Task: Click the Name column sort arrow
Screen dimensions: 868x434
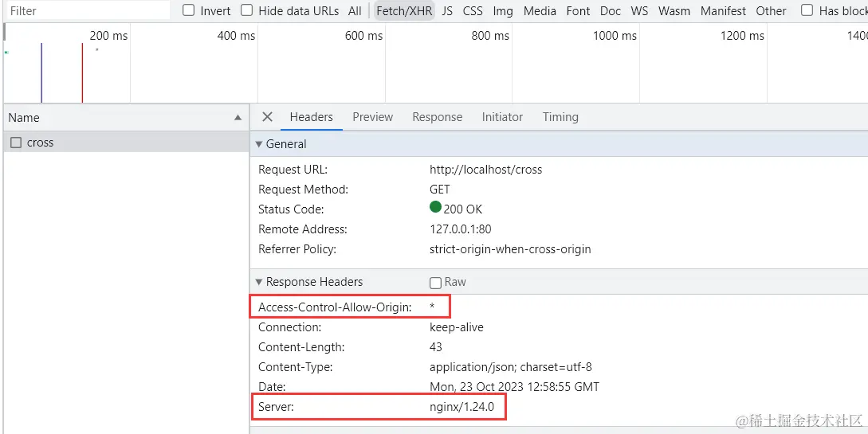Action: point(238,118)
